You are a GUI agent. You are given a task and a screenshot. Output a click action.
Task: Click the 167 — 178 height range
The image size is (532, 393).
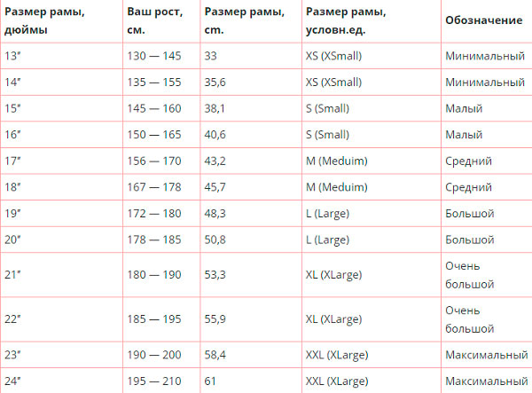pyautogui.click(x=154, y=187)
